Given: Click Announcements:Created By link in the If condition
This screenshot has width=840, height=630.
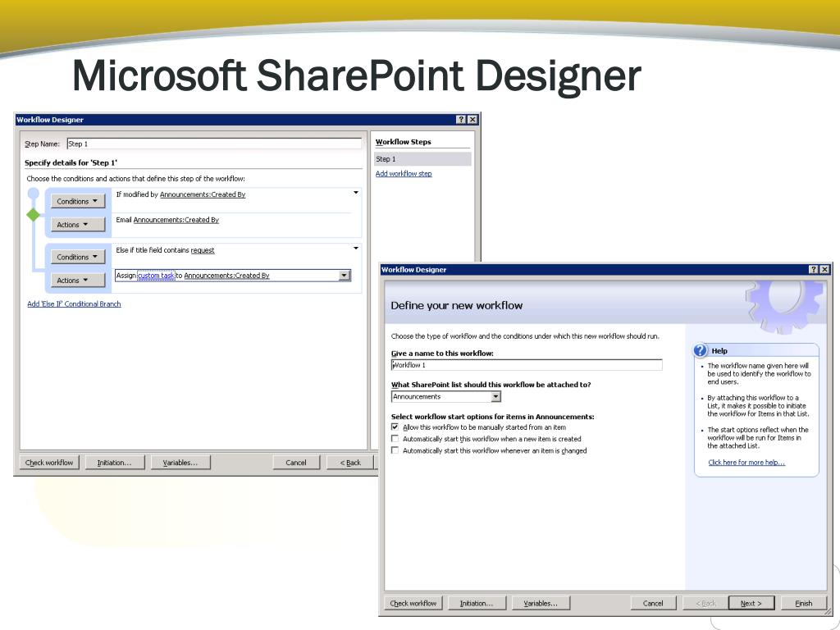Looking at the screenshot, I should 203,194.
